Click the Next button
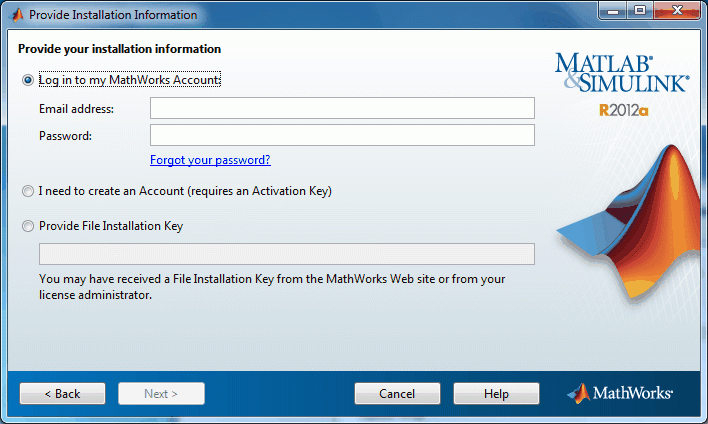 [x=161, y=394]
